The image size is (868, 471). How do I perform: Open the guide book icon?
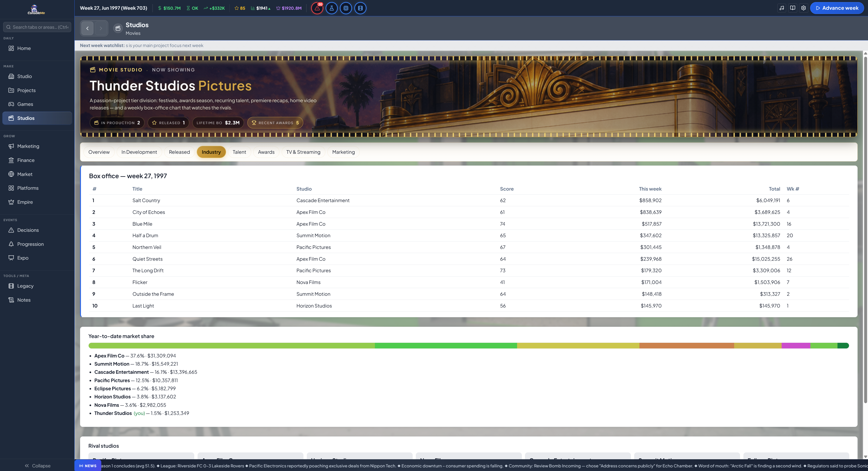click(792, 8)
